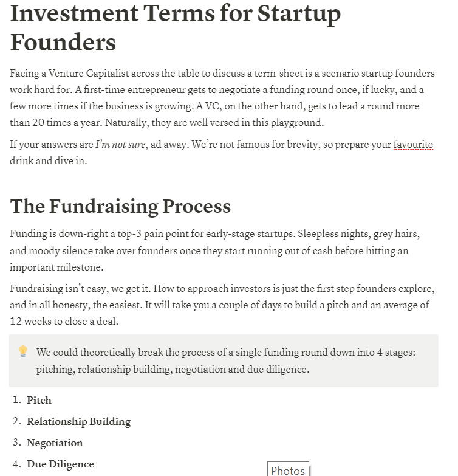Click the phrase than 20 times a year
The image size is (458, 476).
[x=56, y=123]
